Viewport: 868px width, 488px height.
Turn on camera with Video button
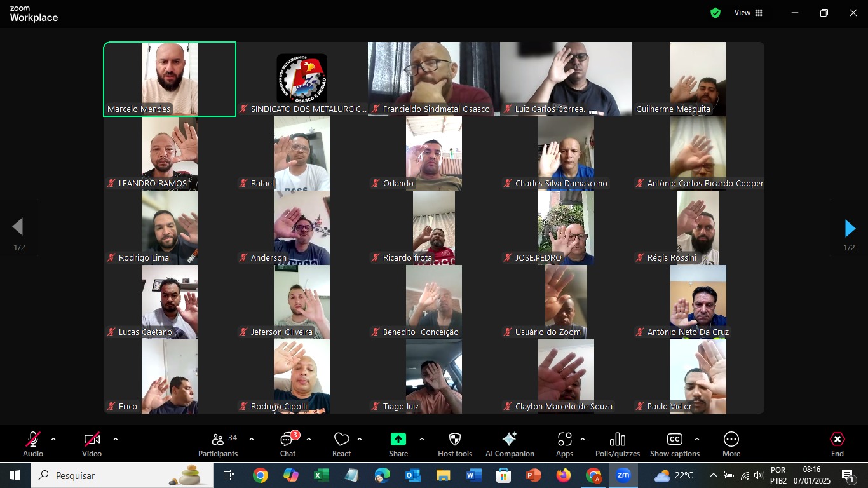(x=92, y=444)
